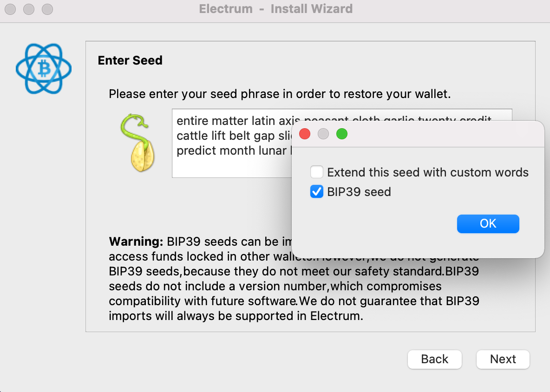The height and width of the screenshot is (392, 550).
Task: Go to the previous step with Back
Action: coord(435,359)
